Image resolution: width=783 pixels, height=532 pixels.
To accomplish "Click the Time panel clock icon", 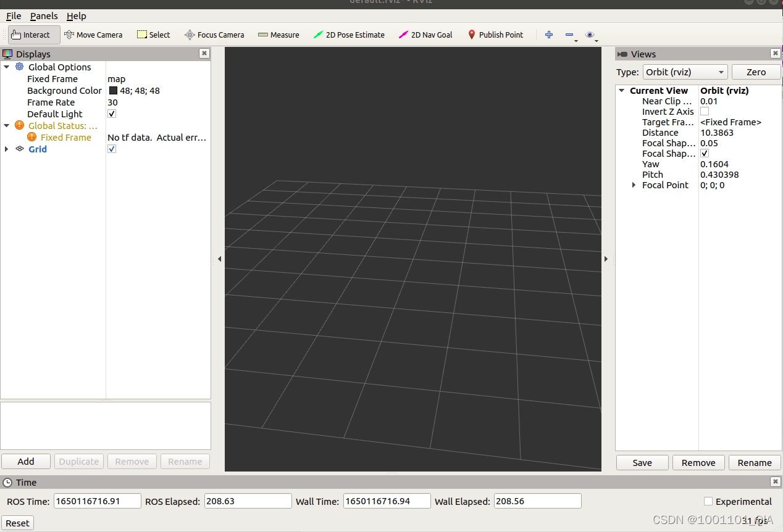I will [x=7, y=483].
